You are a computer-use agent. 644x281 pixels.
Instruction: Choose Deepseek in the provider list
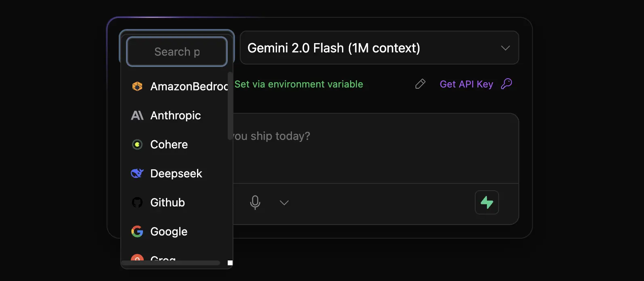pyautogui.click(x=176, y=173)
